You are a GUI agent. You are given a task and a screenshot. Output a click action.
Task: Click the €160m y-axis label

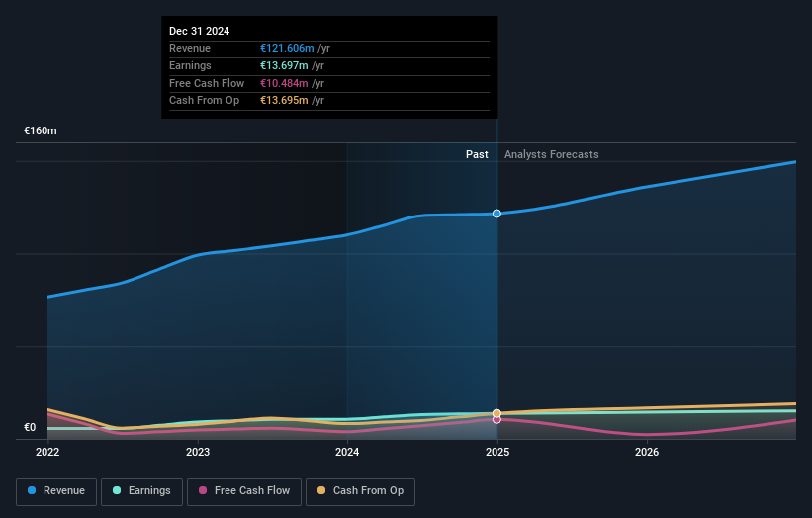coord(41,130)
